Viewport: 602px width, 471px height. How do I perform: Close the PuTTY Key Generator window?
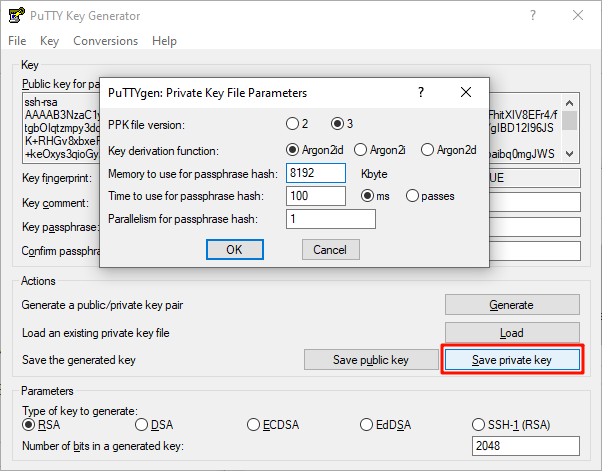tap(578, 15)
